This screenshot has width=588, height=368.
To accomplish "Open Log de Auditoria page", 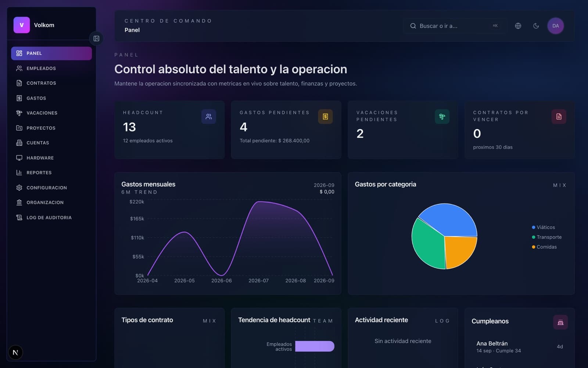I will coord(51,217).
